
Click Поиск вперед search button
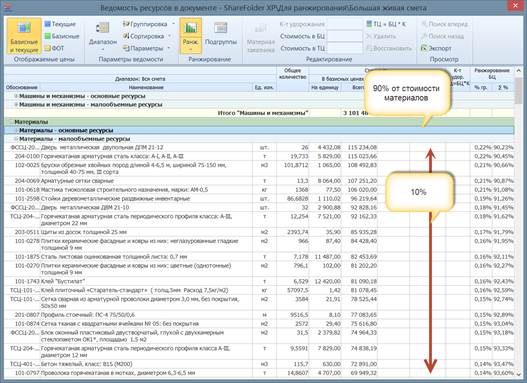444,24
